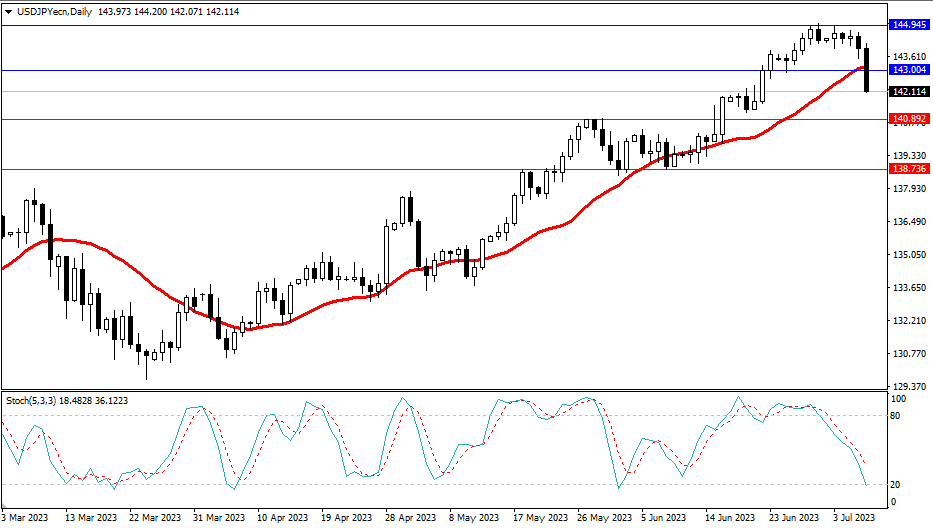Image resolution: width=933 pixels, height=528 pixels.
Task: Click the 14 Jun 2023 date label
Action: [730, 518]
